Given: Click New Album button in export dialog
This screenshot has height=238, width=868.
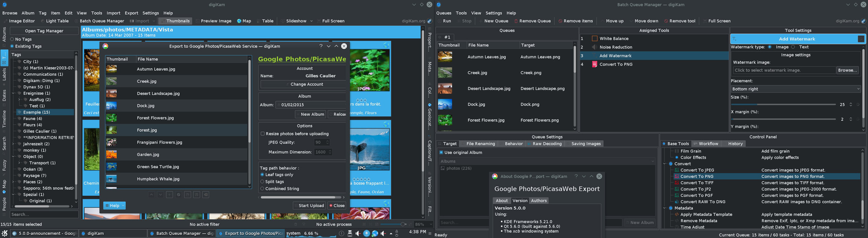Looking at the screenshot, I should point(310,114).
